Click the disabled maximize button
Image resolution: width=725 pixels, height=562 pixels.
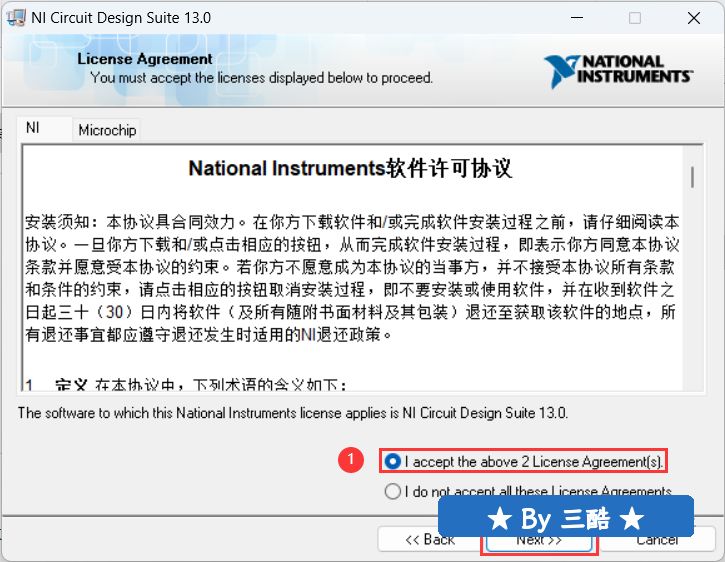(635, 18)
